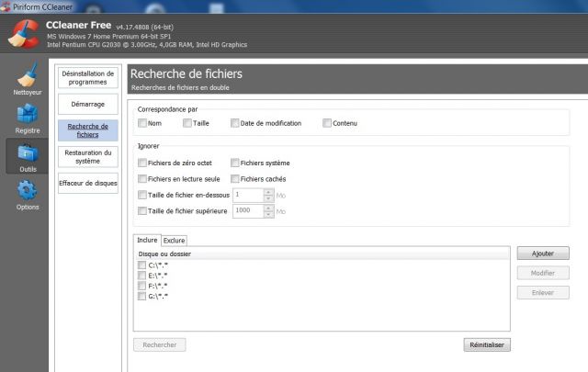The image size is (588, 372).
Task: Increase the maximum file size spinner
Action: point(268,208)
